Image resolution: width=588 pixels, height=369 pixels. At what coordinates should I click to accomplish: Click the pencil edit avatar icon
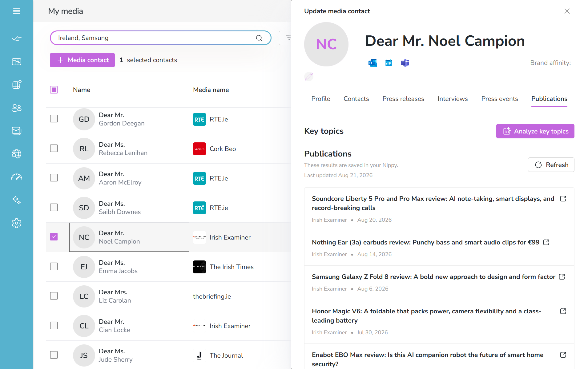[309, 77]
